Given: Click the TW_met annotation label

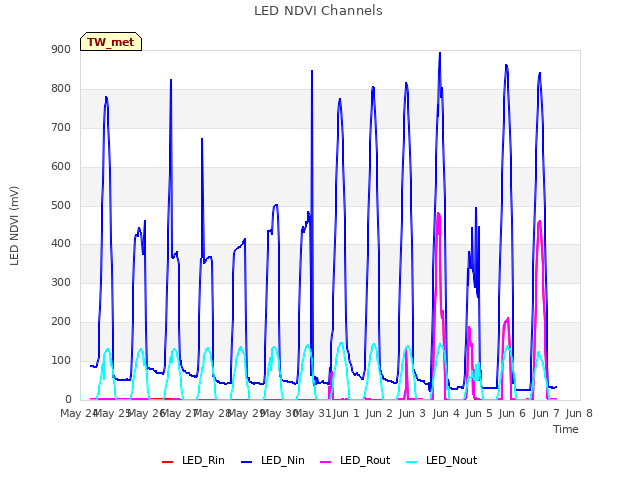Looking at the screenshot, I should (x=111, y=42).
